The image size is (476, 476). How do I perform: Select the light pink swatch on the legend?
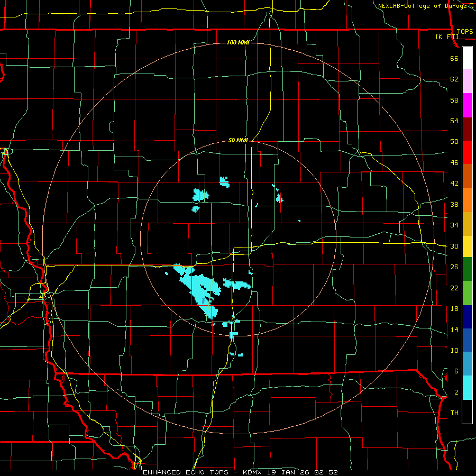click(467, 81)
